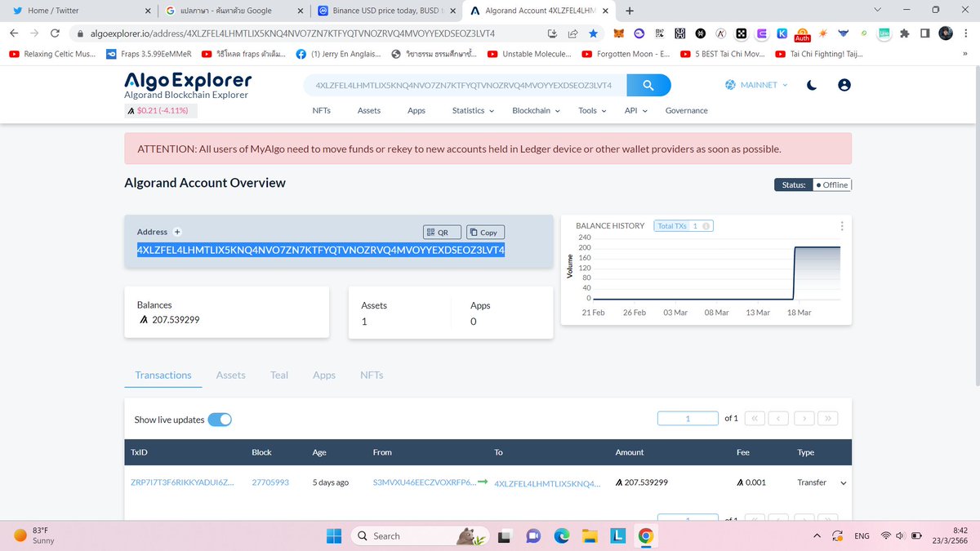Image resolution: width=980 pixels, height=551 pixels.
Task: Open Chrome side panel icon
Action: point(924,33)
